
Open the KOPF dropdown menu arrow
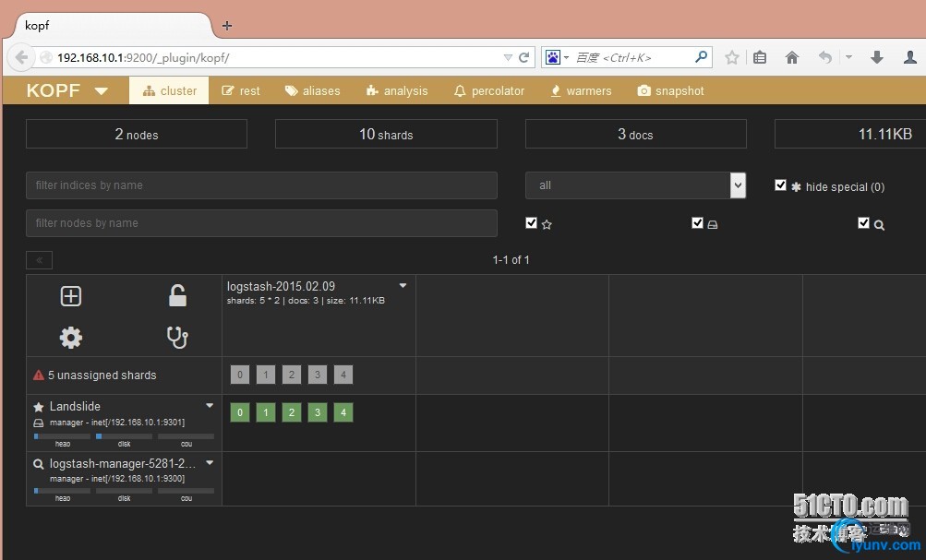point(102,91)
